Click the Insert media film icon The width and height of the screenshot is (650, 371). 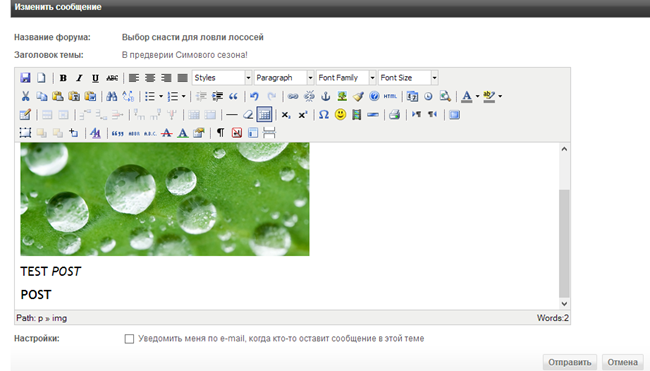point(357,115)
